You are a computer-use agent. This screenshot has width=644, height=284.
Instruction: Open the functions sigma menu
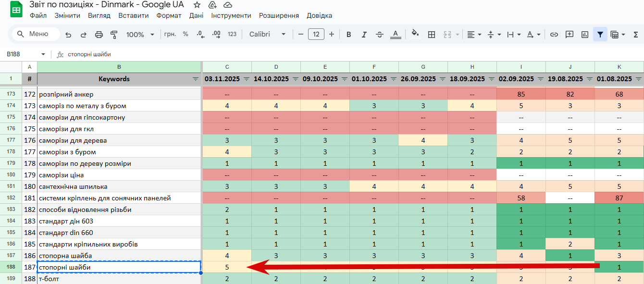pyautogui.click(x=635, y=35)
